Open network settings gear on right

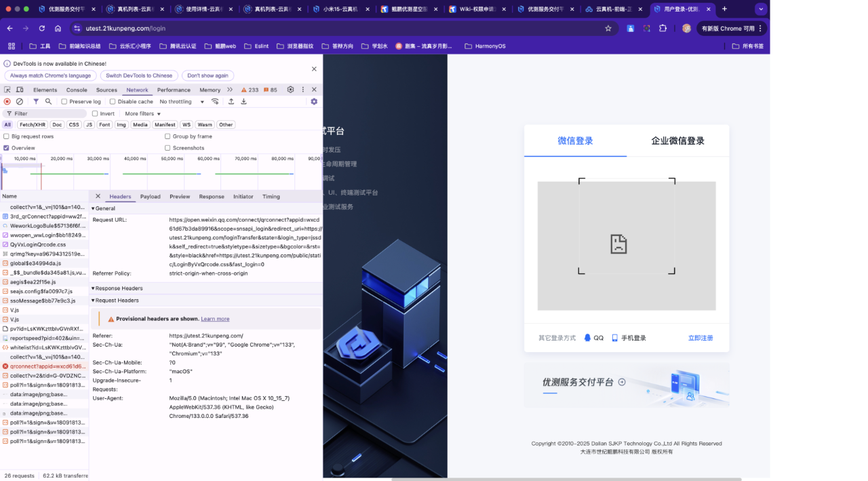[x=314, y=102]
